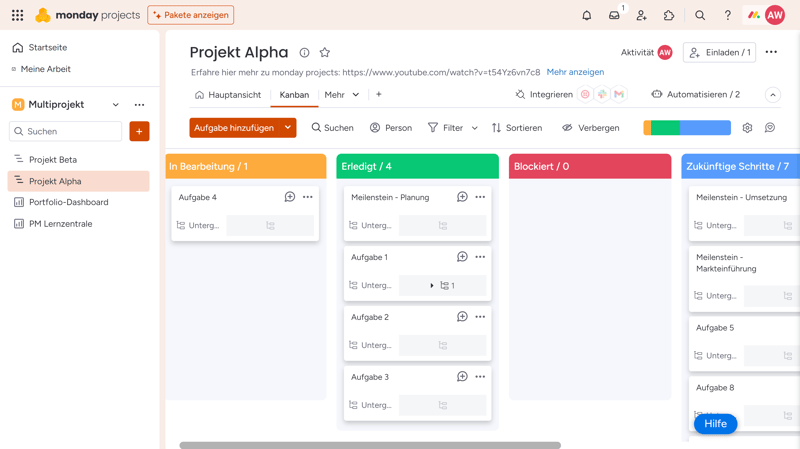The width and height of the screenshot is (800, 449).
Task: Click Verbergen to hide columns
Action: [590, 128]
